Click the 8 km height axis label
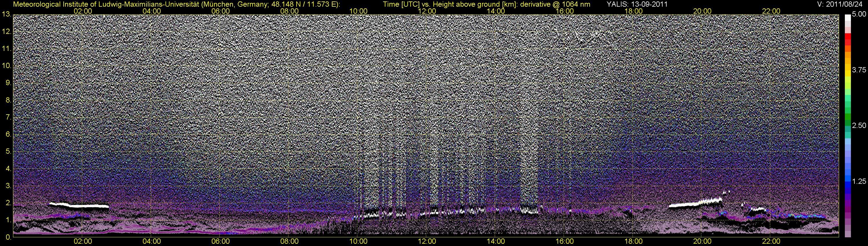868x246 pixels. point(8,100)
